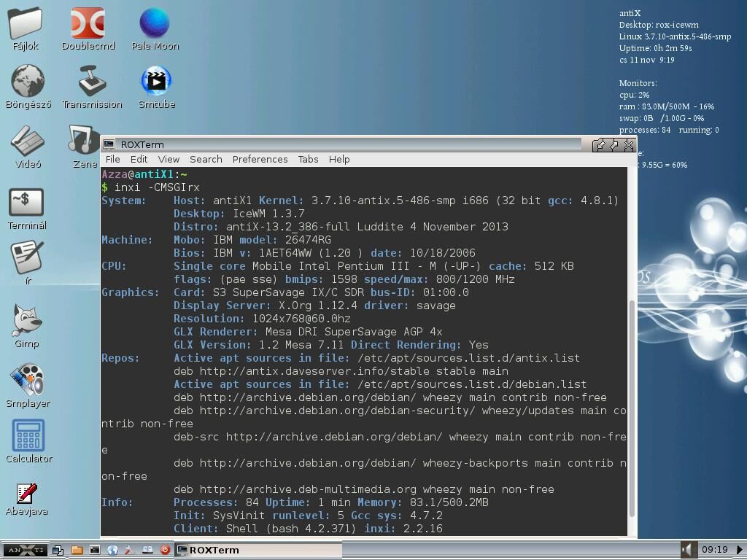The width and height of the screenshot is (747, 560).
Task: Click the 09:19 taskbar clock
Action: [715, 550]
